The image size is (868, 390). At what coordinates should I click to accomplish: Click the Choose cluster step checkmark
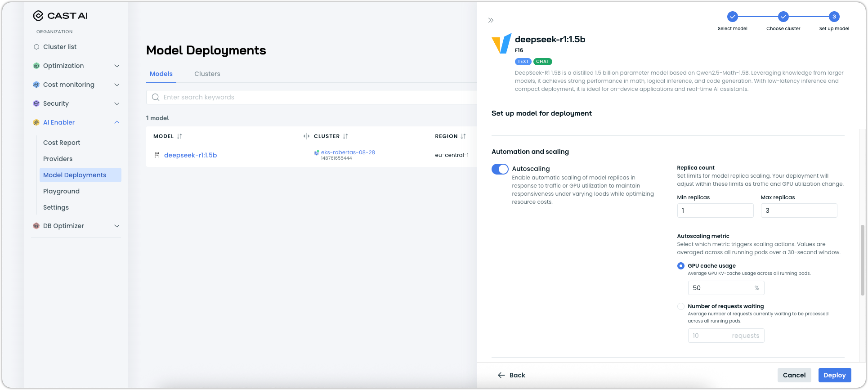point(783,17)
